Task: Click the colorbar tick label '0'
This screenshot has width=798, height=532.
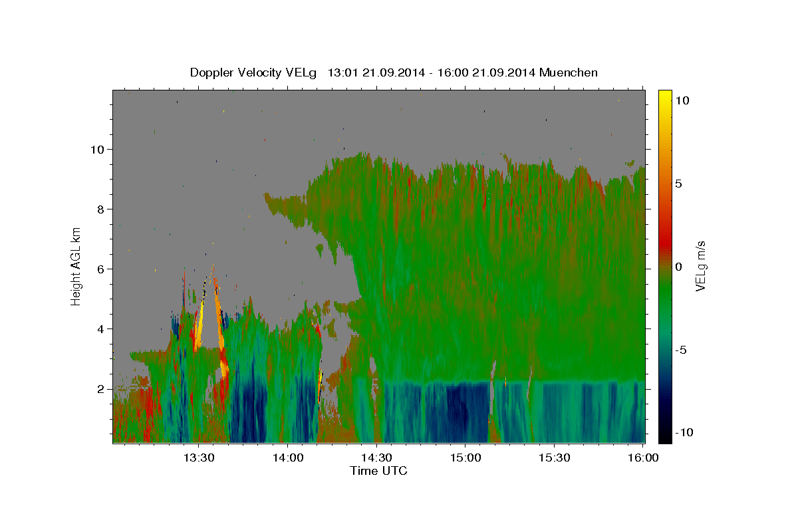Action: point(678,267)
